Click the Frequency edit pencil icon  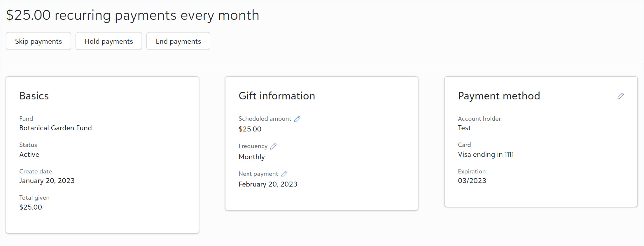273,146
